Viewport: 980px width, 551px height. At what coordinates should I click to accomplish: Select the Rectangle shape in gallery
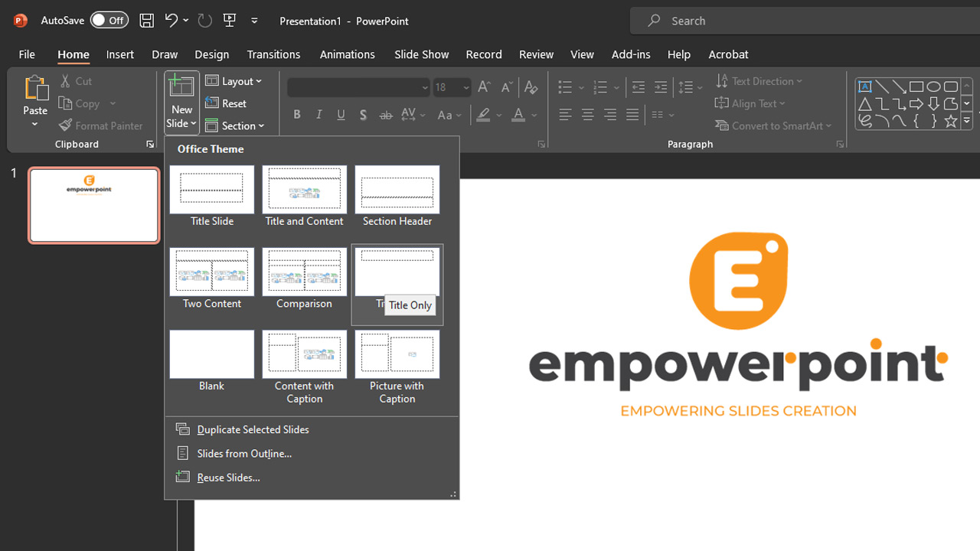point(916,86)
